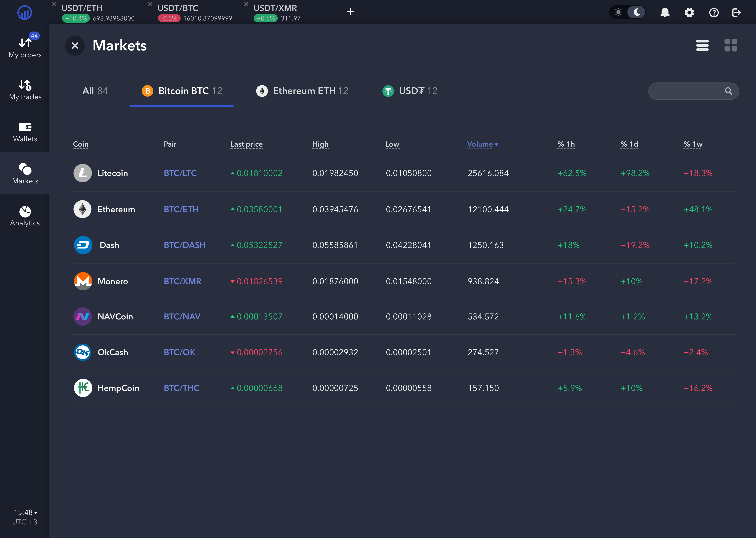
Task: Close the Markets panel
Action: pyautogui.click(x=75, y=46)
